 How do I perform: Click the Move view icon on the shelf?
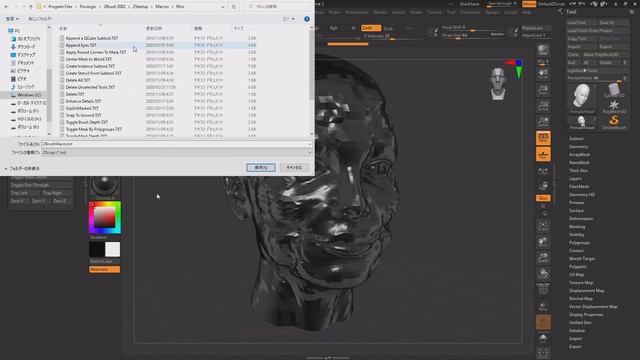click(543, 242)
